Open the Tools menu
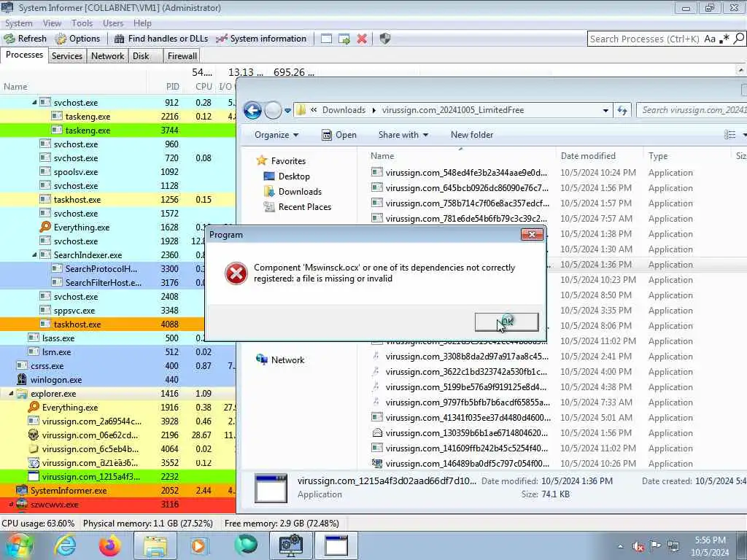The height and width of the screenshot is (560, 747). coord(82,23)
